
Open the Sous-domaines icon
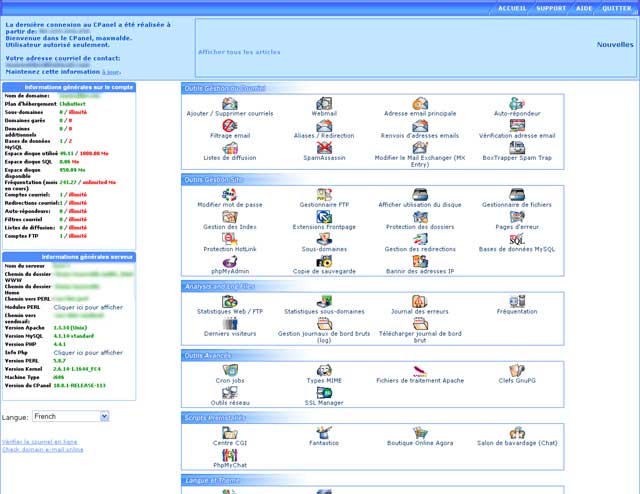[324, 239]
